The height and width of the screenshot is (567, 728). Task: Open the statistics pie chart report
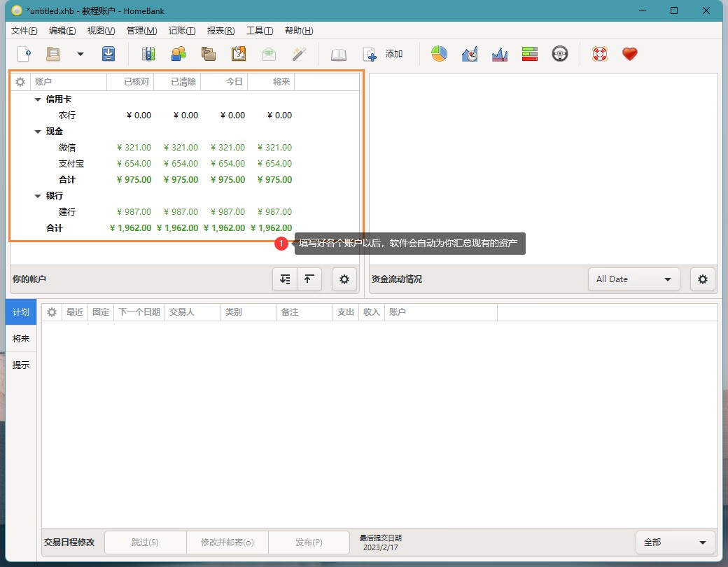(439, 54)
